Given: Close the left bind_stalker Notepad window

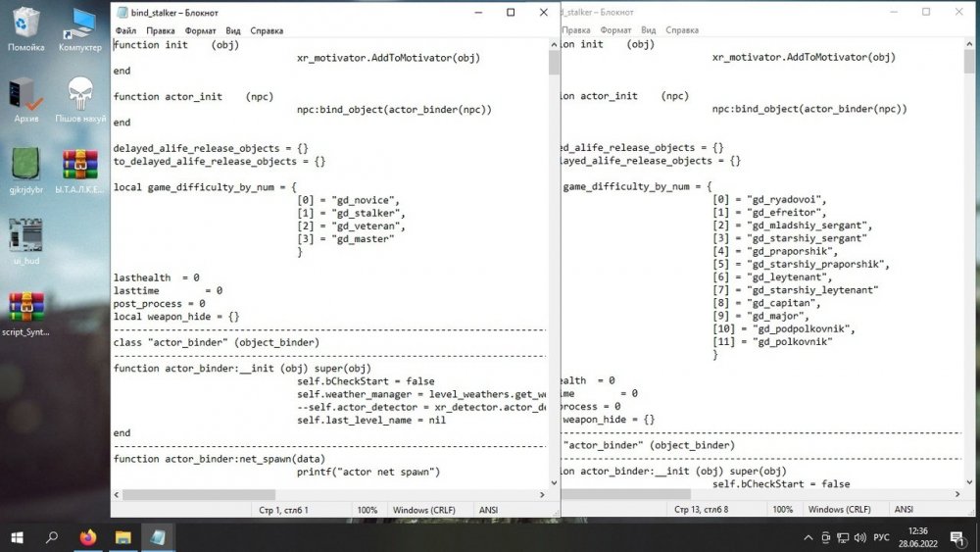Looking at the screenshot, I should pyautogui.click(x=544, y=13).
